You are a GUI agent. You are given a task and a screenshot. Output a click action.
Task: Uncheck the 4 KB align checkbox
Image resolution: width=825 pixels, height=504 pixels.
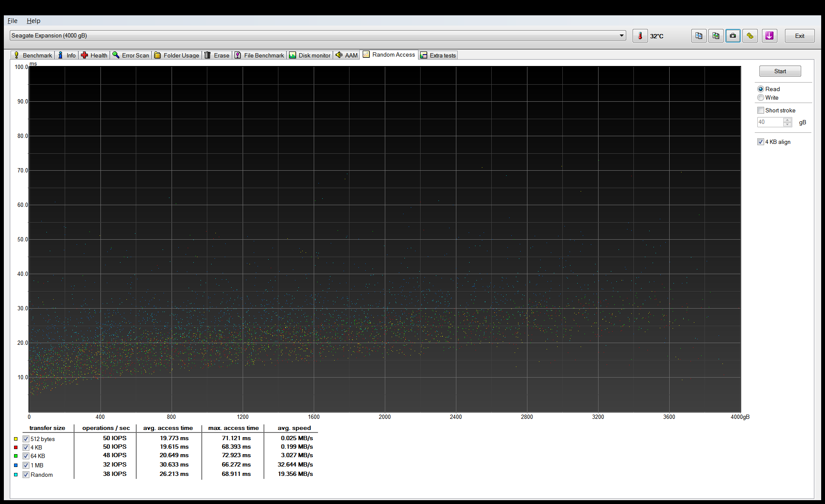[x=761, y=142]
